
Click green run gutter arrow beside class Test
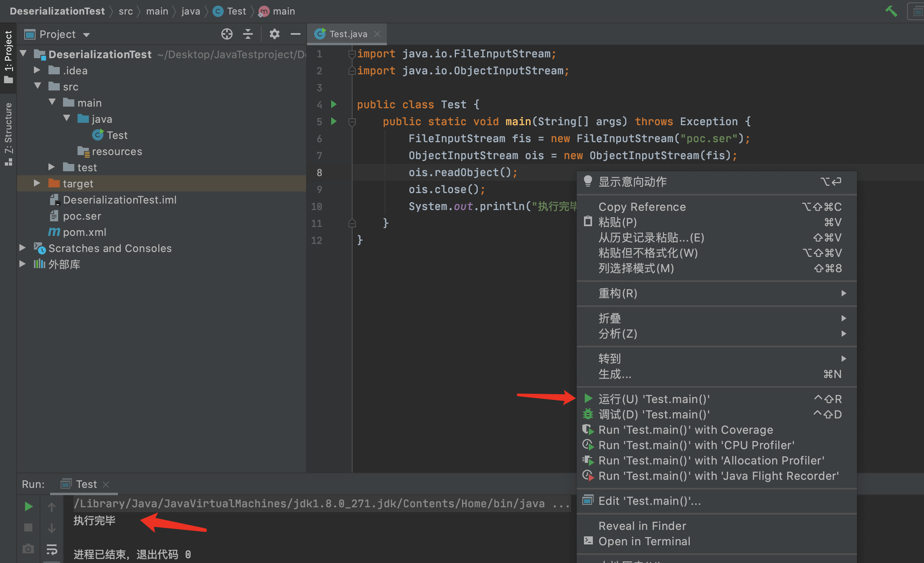point(334,105)
